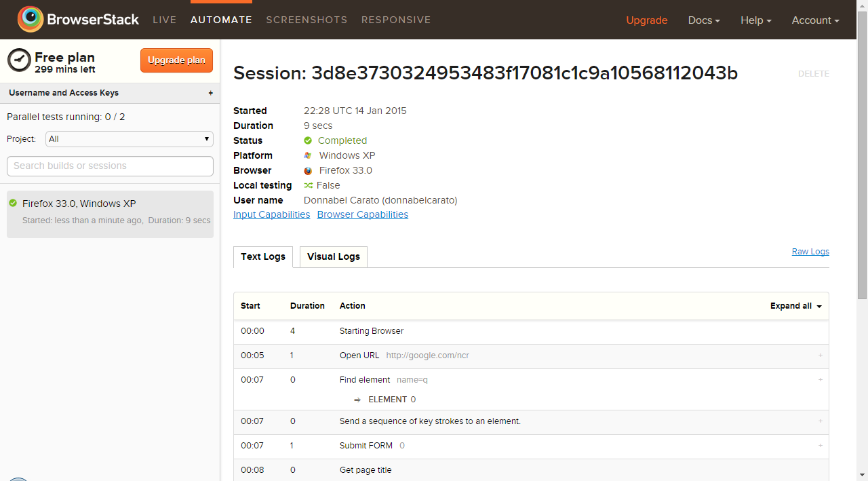Select the Firefox 33.0, Windows XP session
This screenshot has height=481, width=868.
click(110, 214)
